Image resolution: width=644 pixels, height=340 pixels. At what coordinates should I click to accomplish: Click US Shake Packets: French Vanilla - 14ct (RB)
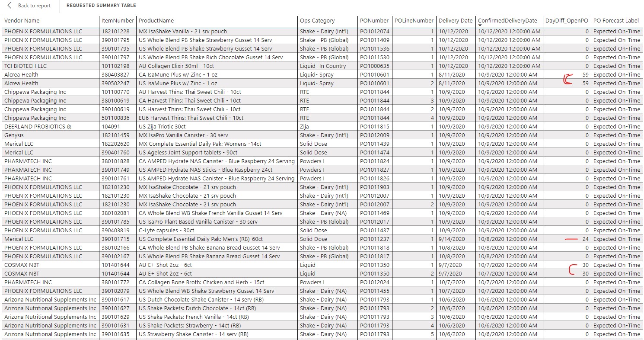click(x=193, y=317)
